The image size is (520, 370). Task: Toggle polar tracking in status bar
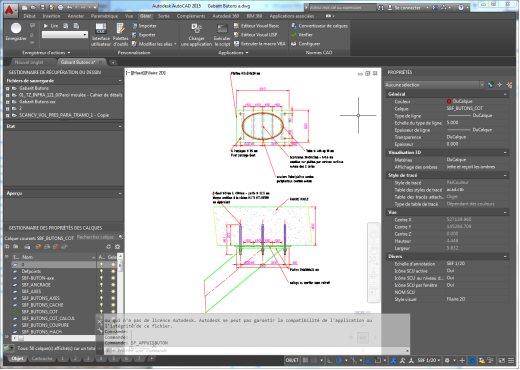point(339,360)
